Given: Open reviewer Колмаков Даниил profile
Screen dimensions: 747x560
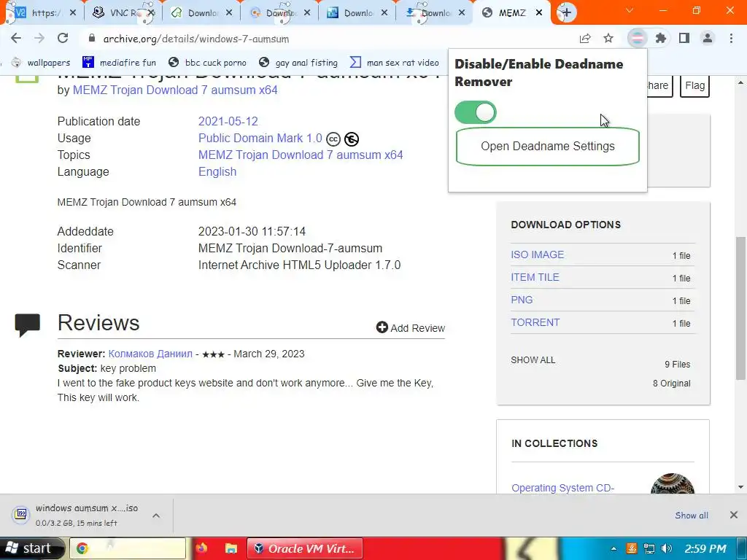Looking at the screenshot, I should [x=150, y=354].
